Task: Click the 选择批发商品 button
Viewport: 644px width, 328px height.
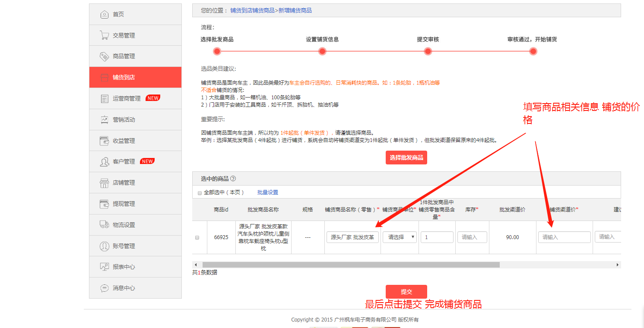Action: click(406, 158)
